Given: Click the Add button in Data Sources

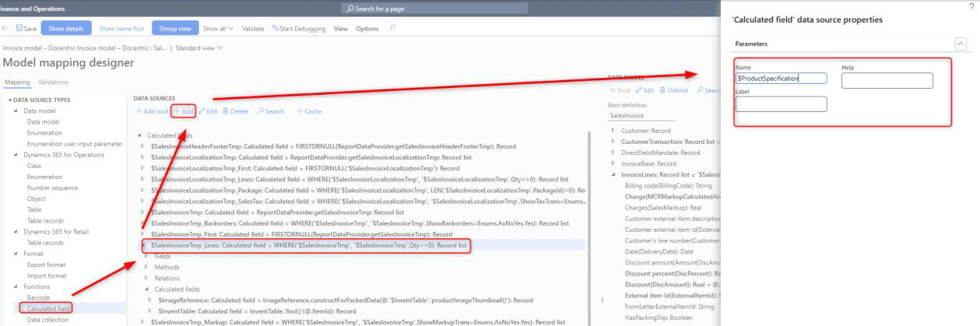Looking at the screenshot, I should pyautogui.click(x=184, y=111).
